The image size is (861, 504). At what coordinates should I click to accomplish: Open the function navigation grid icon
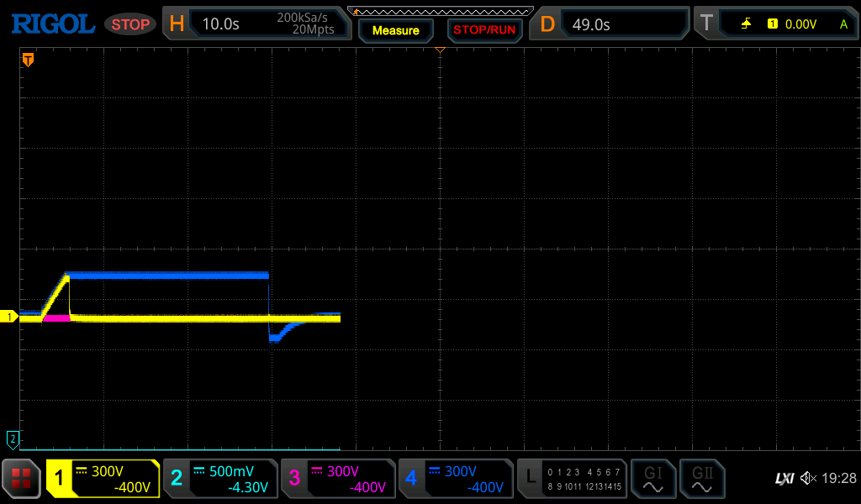click(x=21, y=479)
